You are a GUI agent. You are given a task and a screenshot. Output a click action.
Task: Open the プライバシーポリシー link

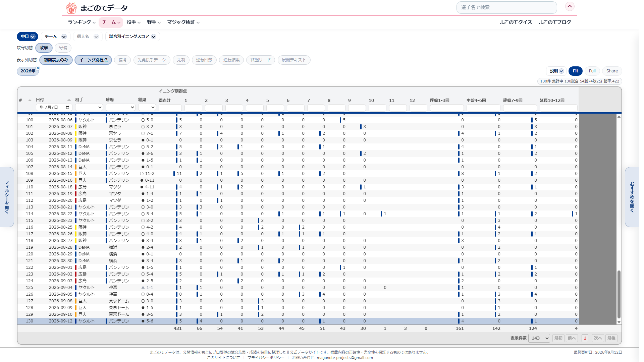point(266,358)
